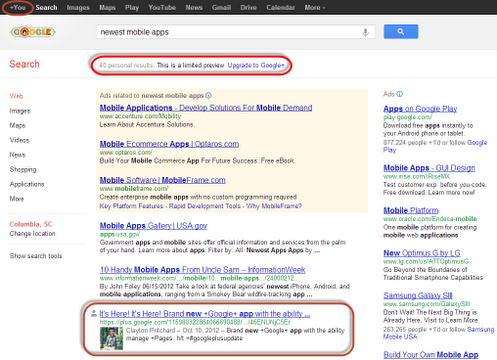Expand More in the left sidebar
497x360 pixels.
pyautogui.click(x=17, y=199)
